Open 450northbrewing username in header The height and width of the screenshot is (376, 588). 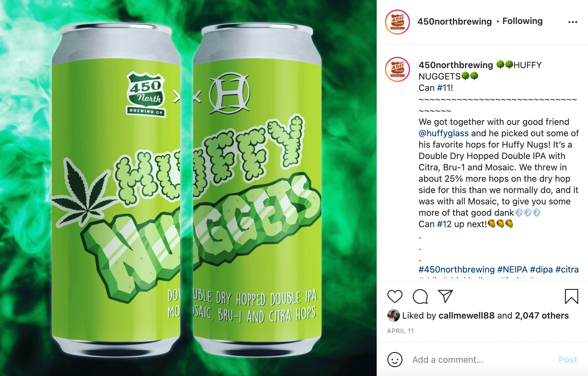pyautogui.click(x=455, y=21)
